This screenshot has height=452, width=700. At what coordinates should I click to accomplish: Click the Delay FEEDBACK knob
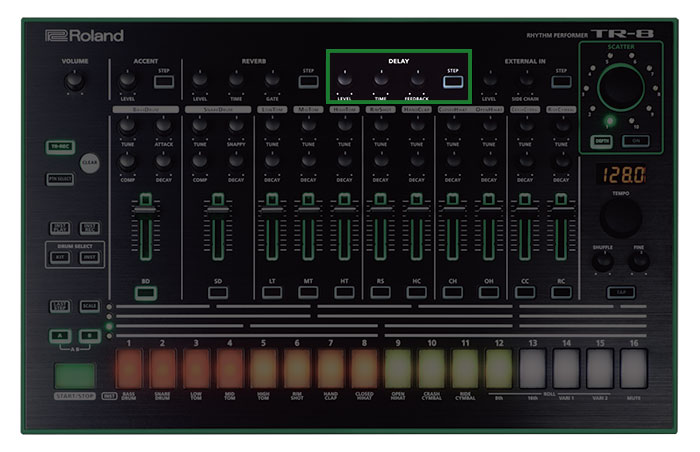pyautogui.click(x=417, y=80)
